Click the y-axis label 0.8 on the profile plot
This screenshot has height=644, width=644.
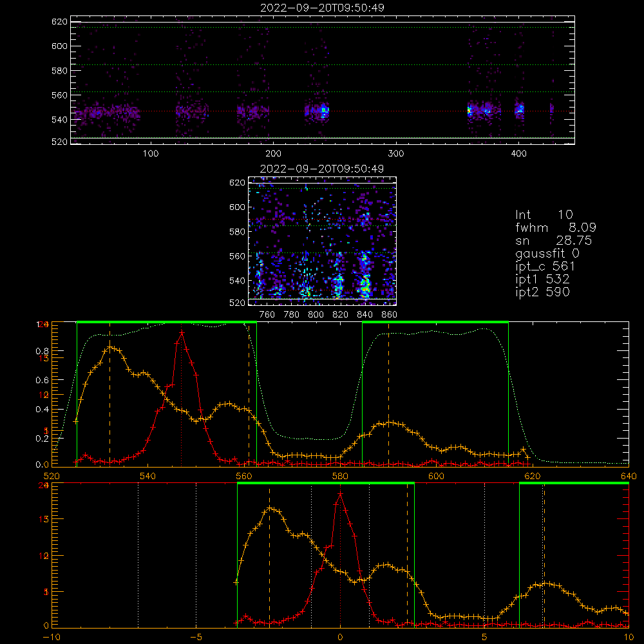42,351
